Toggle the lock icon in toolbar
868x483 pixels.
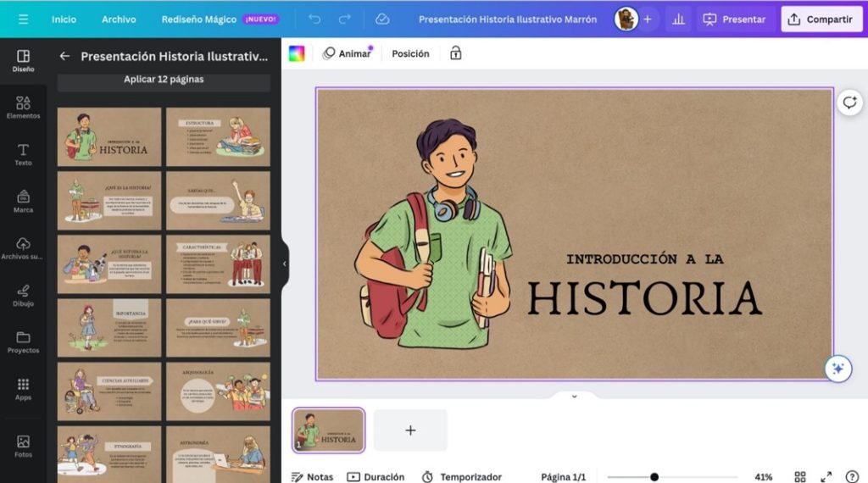point(455,53)
